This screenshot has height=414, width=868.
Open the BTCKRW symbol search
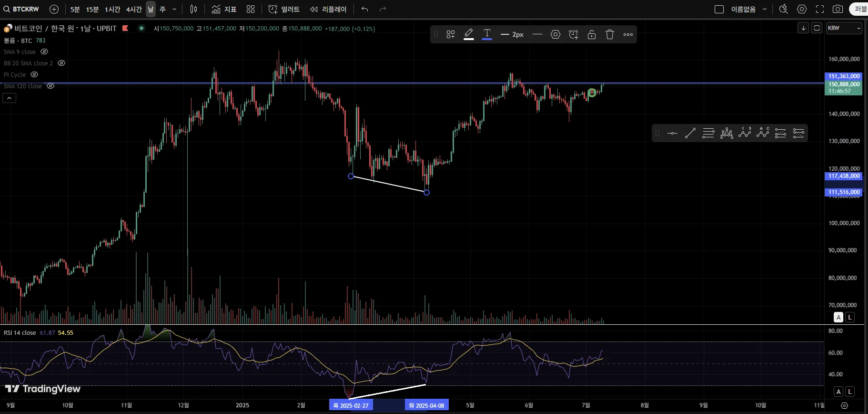tap(21, 9)
